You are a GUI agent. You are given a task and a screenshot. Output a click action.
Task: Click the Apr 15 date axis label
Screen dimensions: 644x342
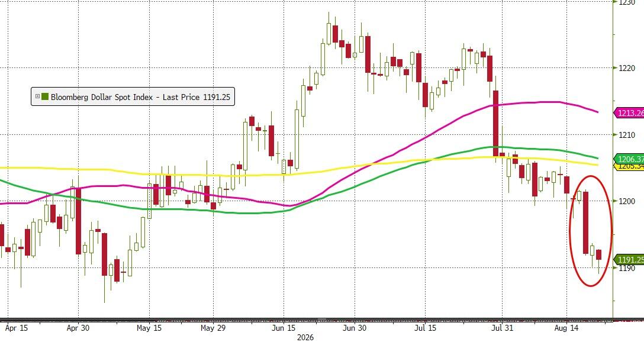pos(17,328)
